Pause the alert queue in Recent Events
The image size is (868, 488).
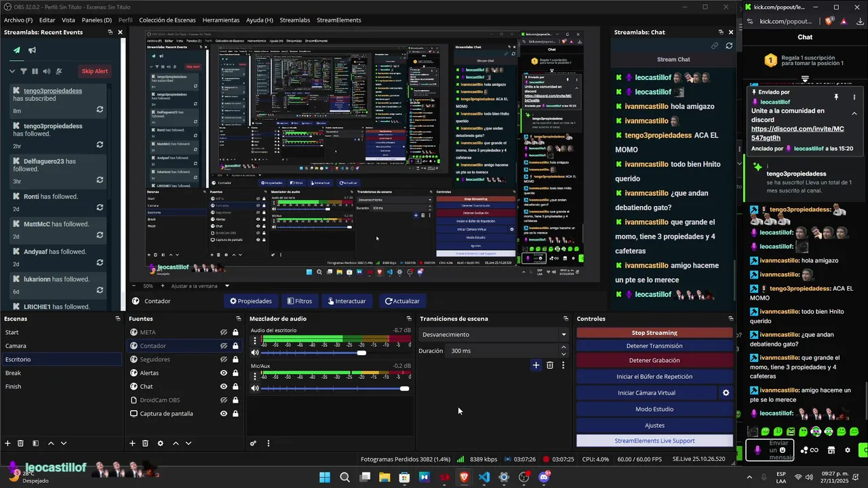coord(35,71)
